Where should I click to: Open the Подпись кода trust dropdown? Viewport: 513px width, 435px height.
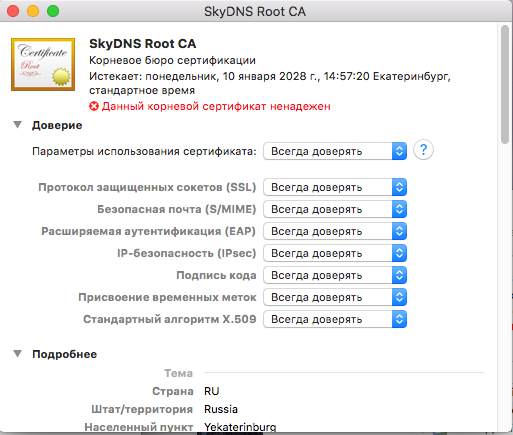tap(335, 275)
